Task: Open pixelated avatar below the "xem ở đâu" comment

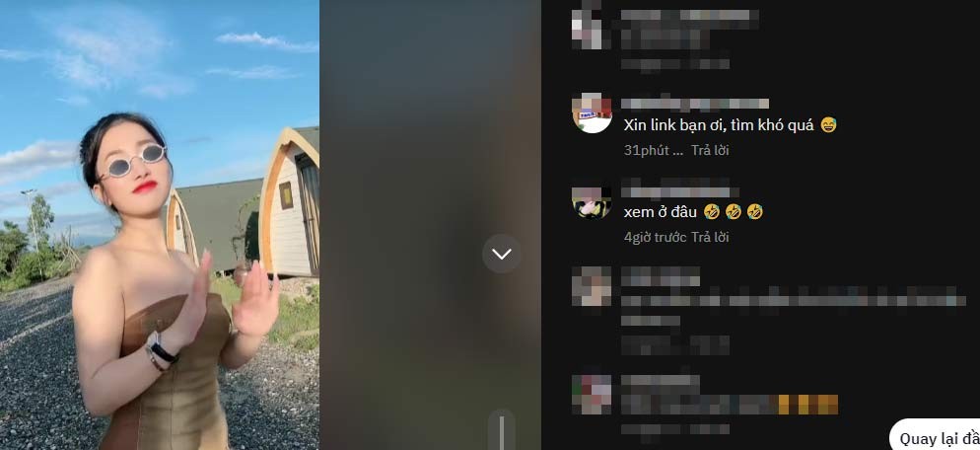Action: [x=592, y=286]
